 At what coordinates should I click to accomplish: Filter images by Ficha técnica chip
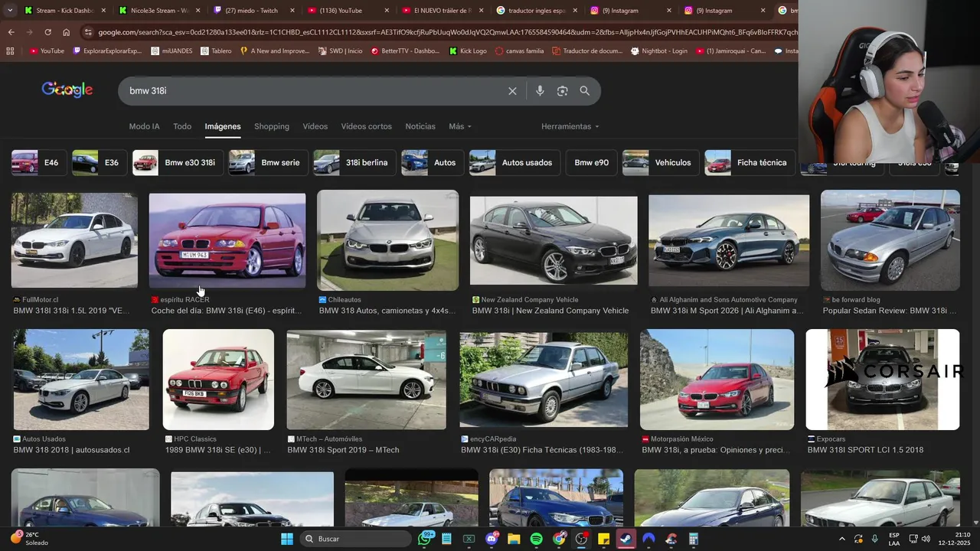pyautogui.click(x=750, y=163)
